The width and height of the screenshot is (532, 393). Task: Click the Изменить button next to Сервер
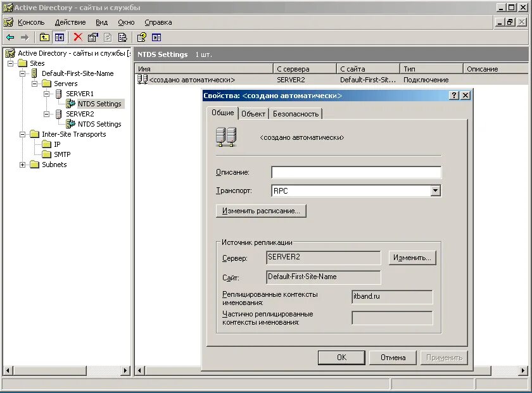click(412, 258)
